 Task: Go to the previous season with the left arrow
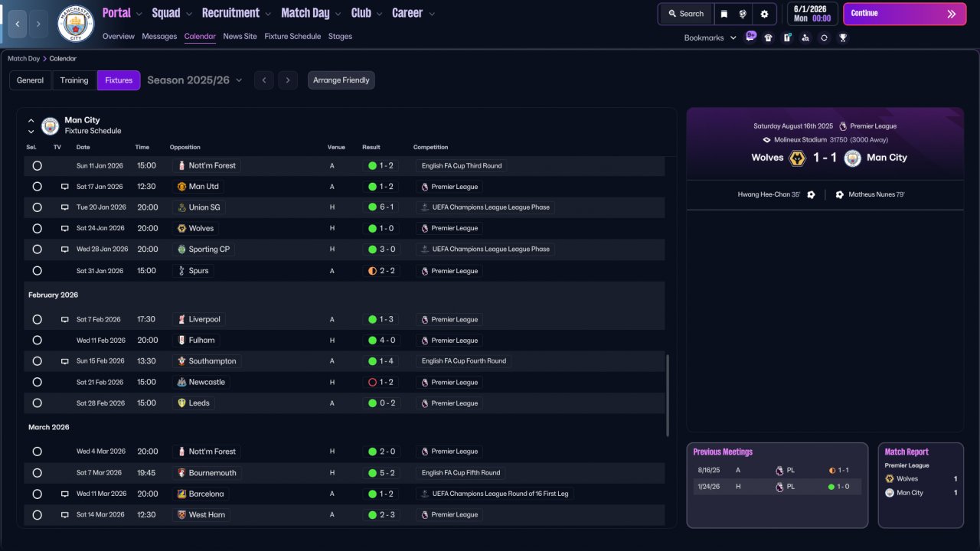(x=263, y=80)
